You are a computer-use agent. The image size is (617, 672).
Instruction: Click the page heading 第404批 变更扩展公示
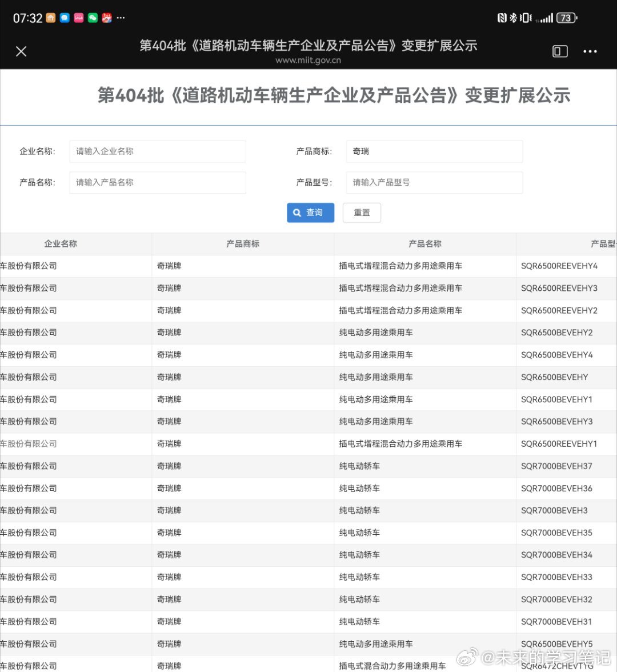pos(334,95)
